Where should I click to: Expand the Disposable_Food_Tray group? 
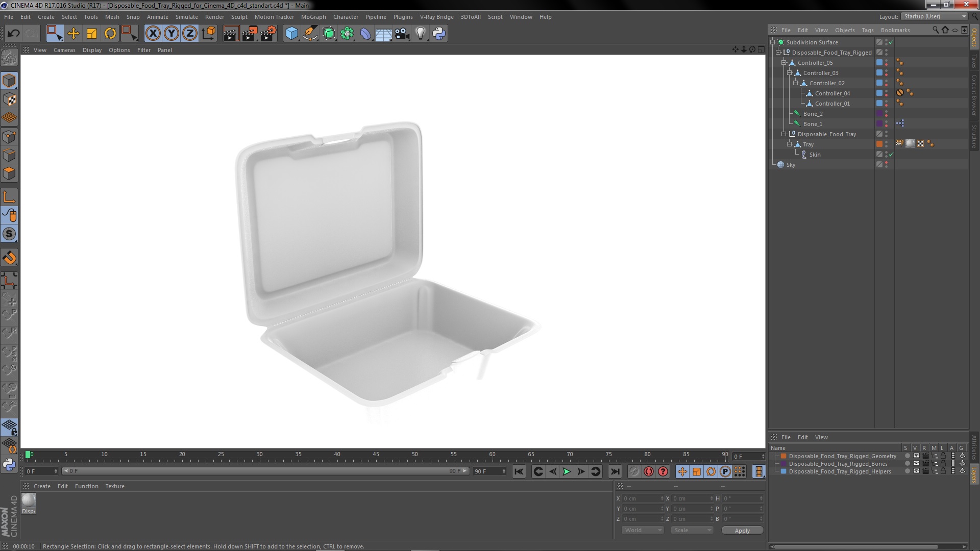(x=784, y=134)
